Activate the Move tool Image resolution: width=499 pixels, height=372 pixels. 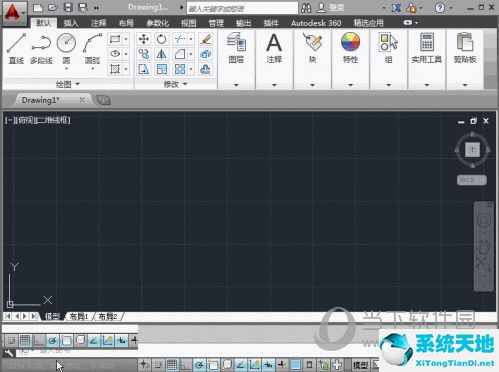click(144, 39)
